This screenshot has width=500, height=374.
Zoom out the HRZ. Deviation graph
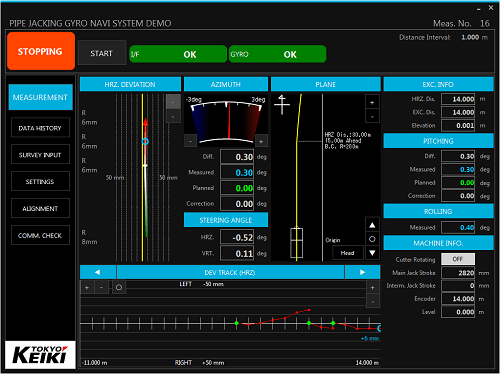click(x=173, y=116)
